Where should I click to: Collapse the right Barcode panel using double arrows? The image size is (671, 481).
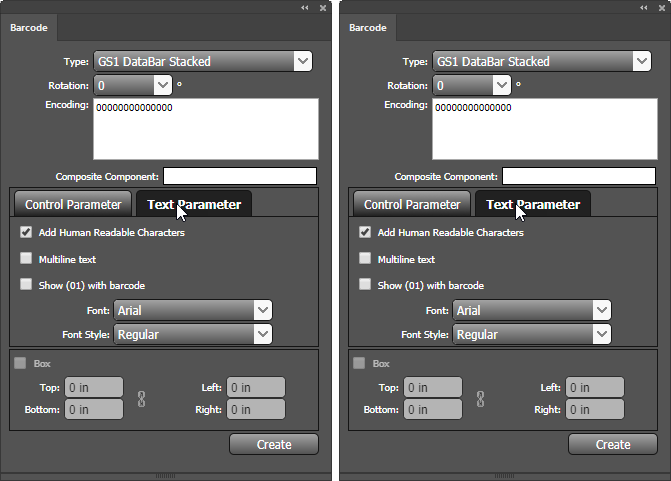(x=644, y=7)
